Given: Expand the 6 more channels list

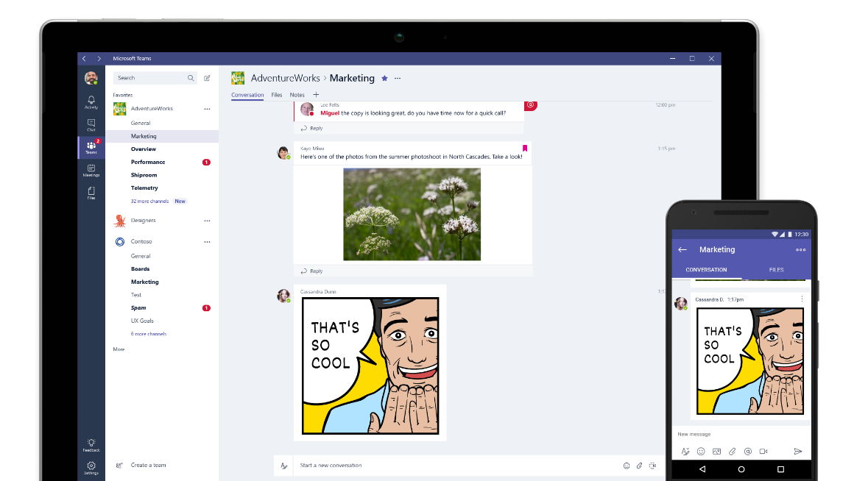Looking at the screenshot, I should [x=149, y=334].
